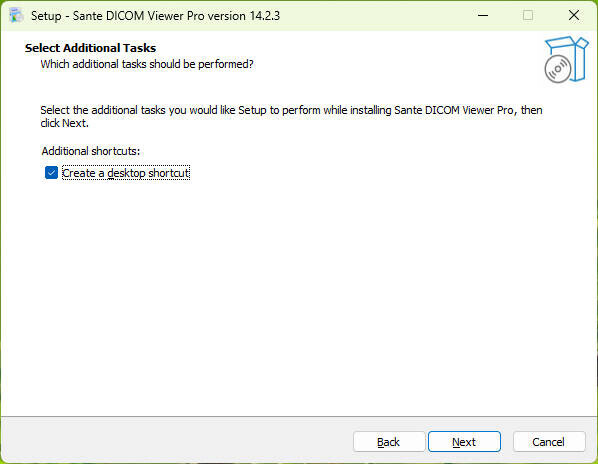Go to the next setup step
This screenshot has height=464, width=598.
coord(464,442)
